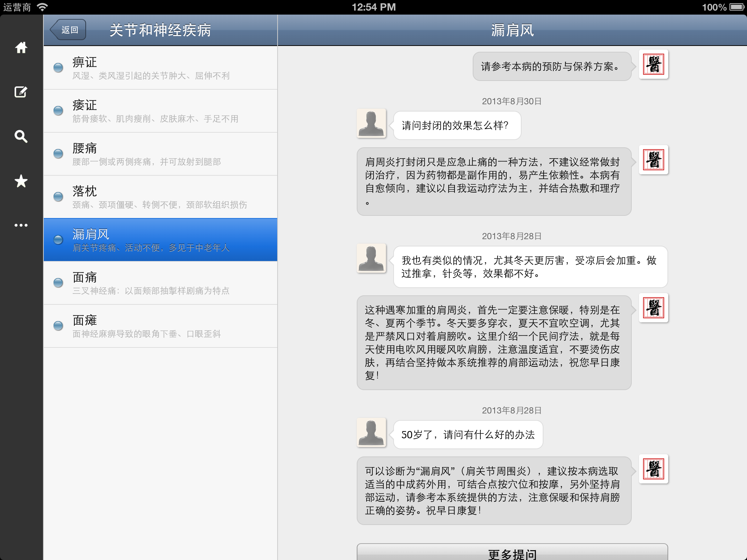Tap the 12:54 PM clock
The width and height of the screenshot is (747, 560).
click(373, 7)
